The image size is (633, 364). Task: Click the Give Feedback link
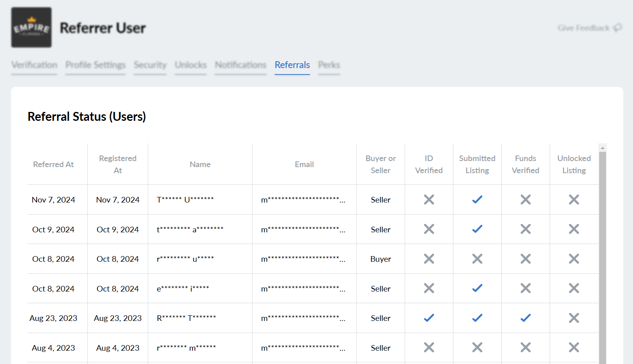[583, 28]
